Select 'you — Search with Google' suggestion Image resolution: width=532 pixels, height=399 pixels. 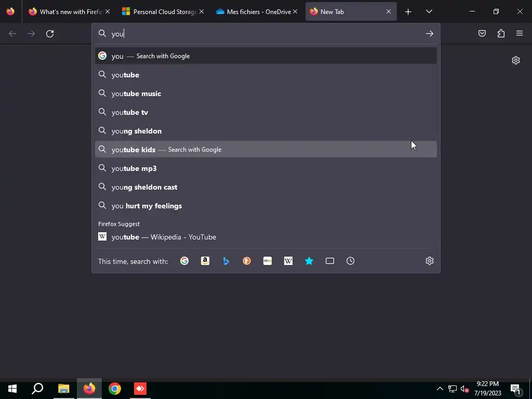[266, 56]
